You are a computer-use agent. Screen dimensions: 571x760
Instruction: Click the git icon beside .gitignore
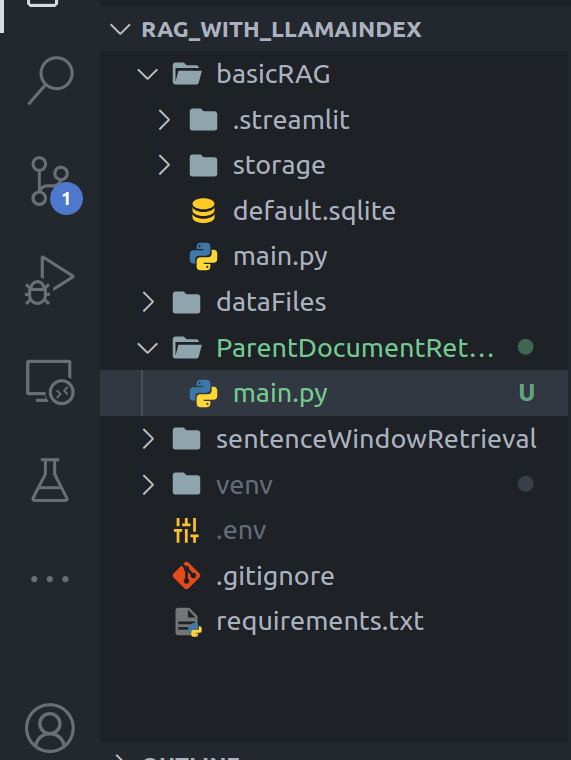click(x=187, y=576)
